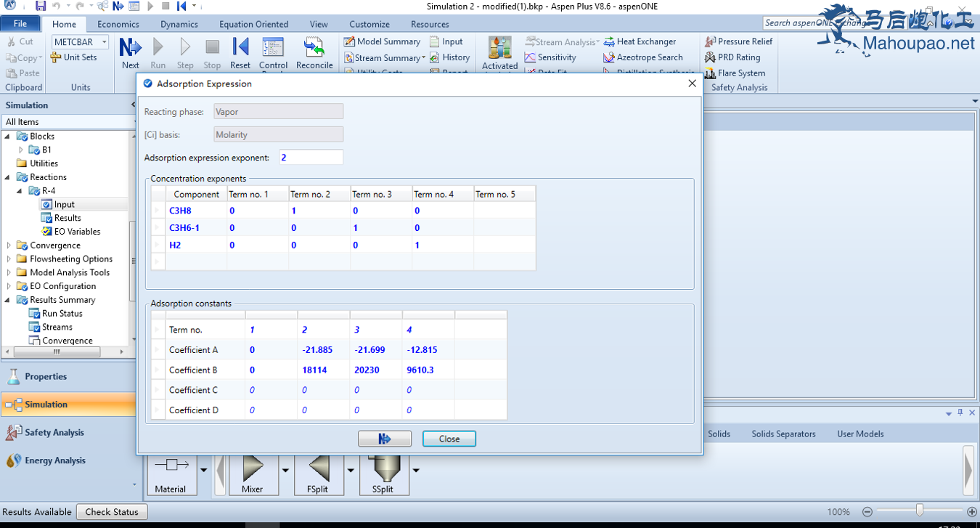The width and height of the screenshot is (980, 528).
Task: Open the Input summary in the ribbon
Action: click(x=446, y=41)
